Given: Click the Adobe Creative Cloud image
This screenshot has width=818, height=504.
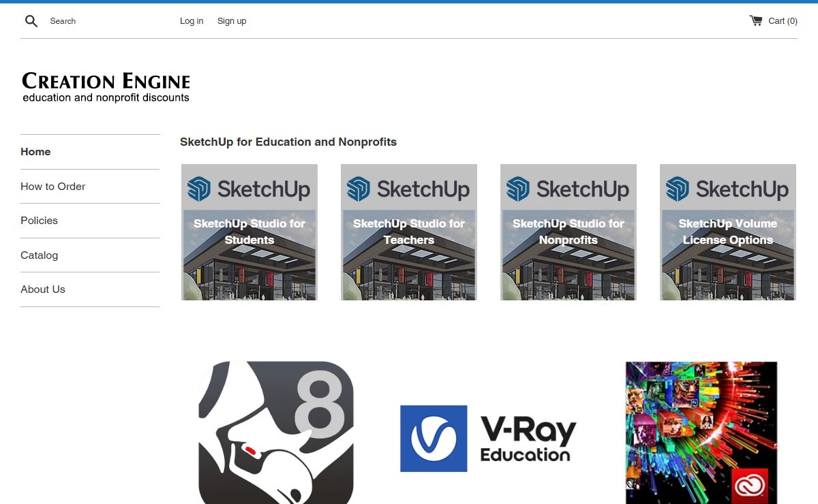Looking at the screenshot, I should pyautogui.click(x=701, y=432).
